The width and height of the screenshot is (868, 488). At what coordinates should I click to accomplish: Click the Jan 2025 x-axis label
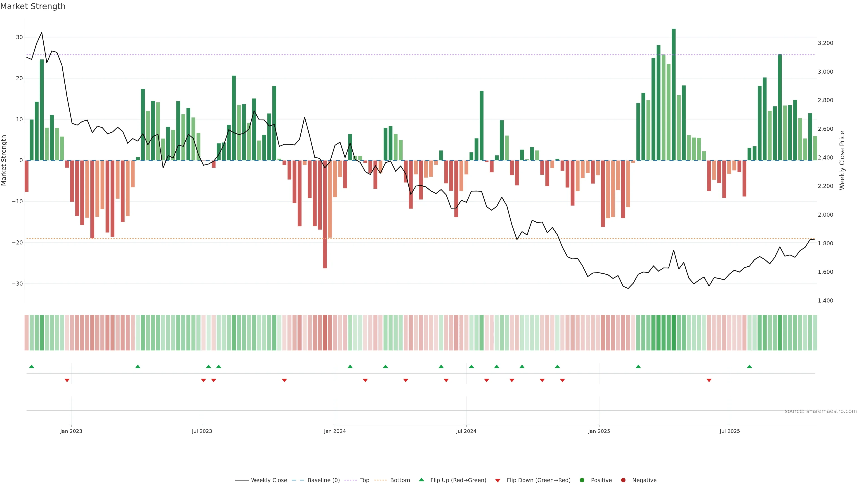click(599, 431)
